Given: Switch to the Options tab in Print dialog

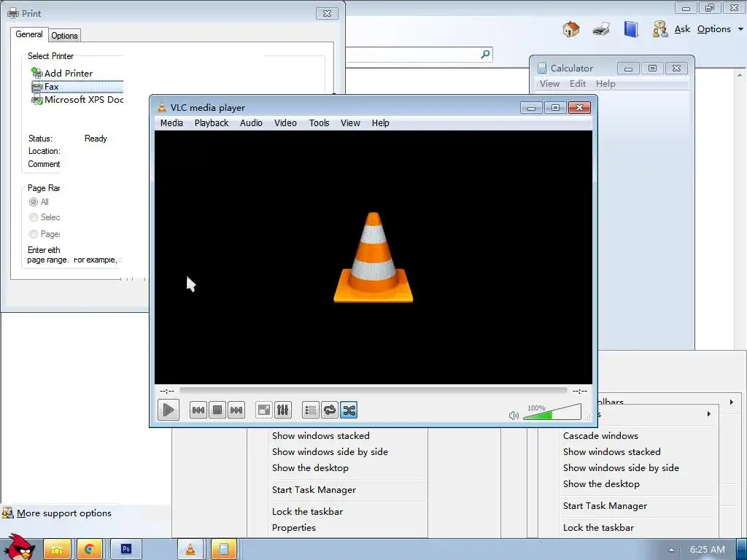Looking at the screenshot, I should [x=64, y=35].
